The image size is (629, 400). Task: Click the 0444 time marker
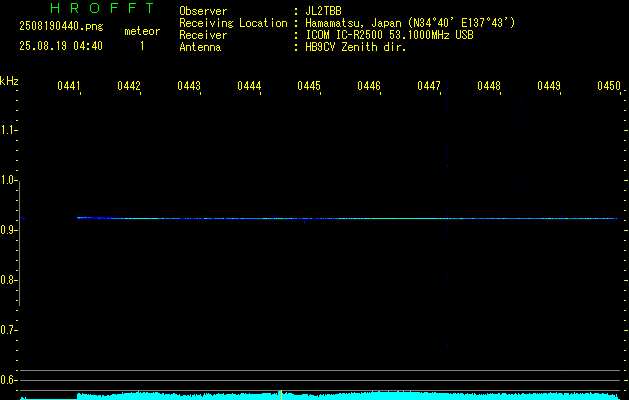pos(248,86)
